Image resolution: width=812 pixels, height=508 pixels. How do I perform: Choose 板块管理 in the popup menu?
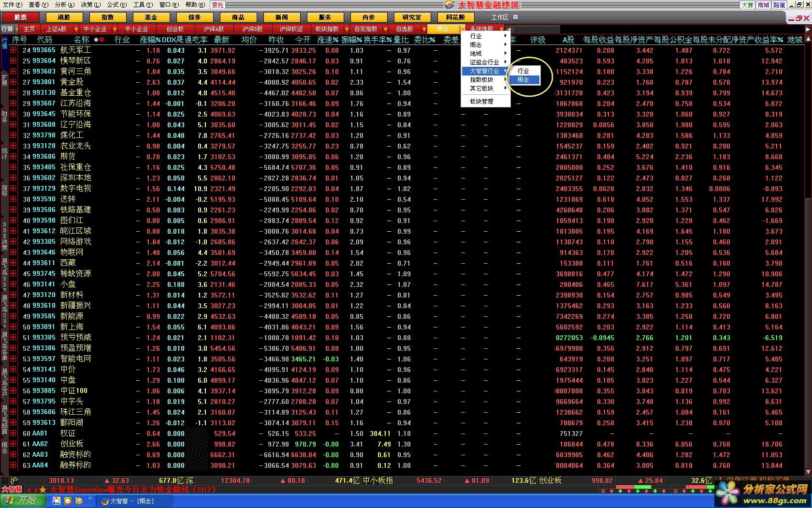485,101
